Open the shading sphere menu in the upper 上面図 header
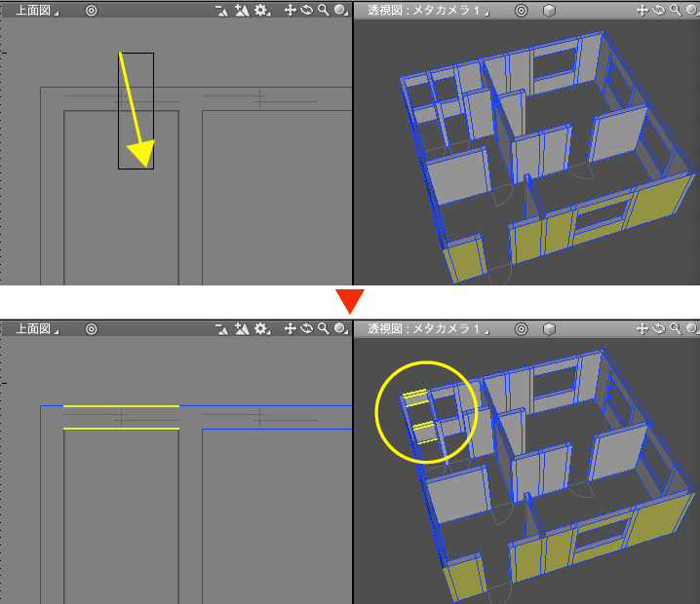 [340, 11]
